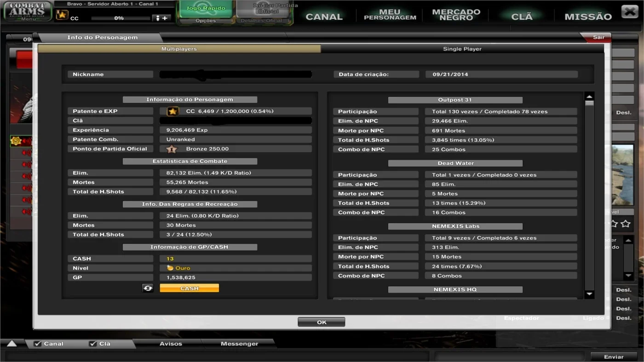Click the gold coin icon next to Ouro

tap(170, 268)
